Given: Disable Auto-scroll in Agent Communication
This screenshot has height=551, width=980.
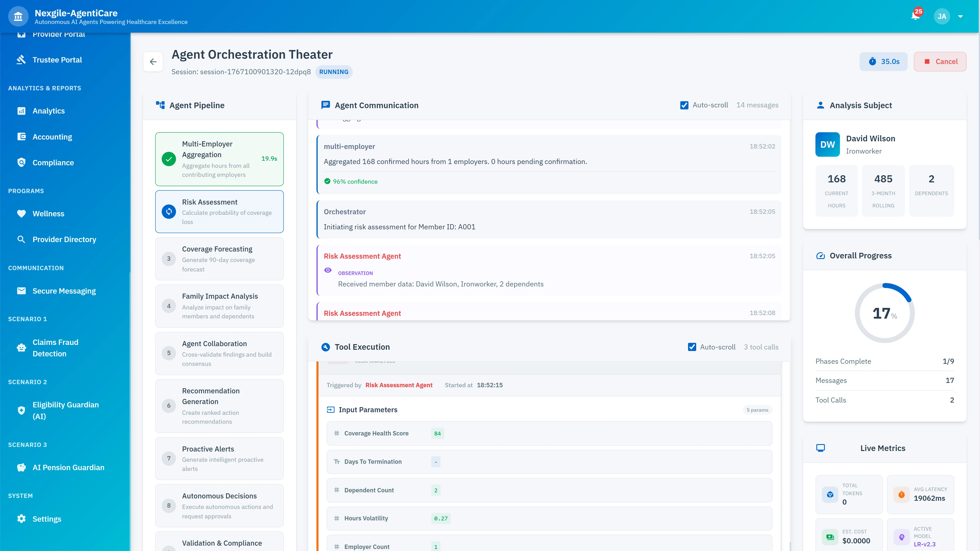Looking at the screenshot, I should [684, 105].
